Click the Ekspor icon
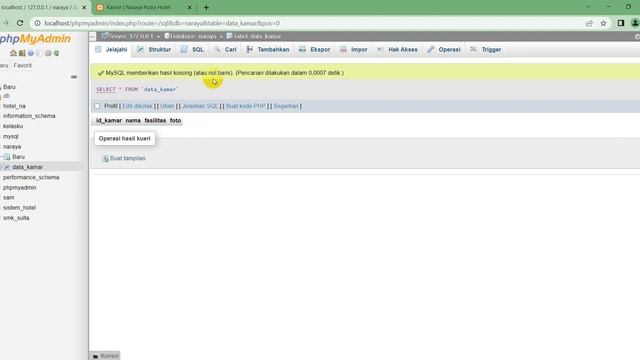640x360 pixels. (x=302, y=49)
